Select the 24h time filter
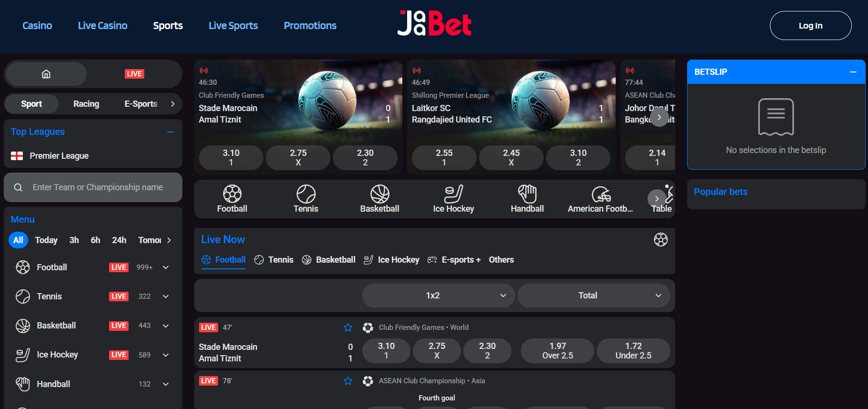868x409 pixels. pos(119,240)
